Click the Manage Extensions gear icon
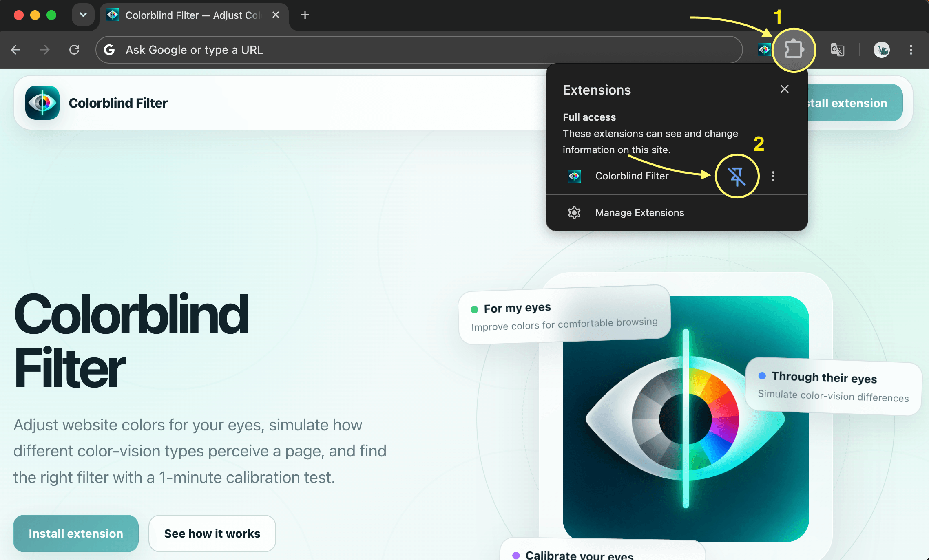 coord(574,213)
